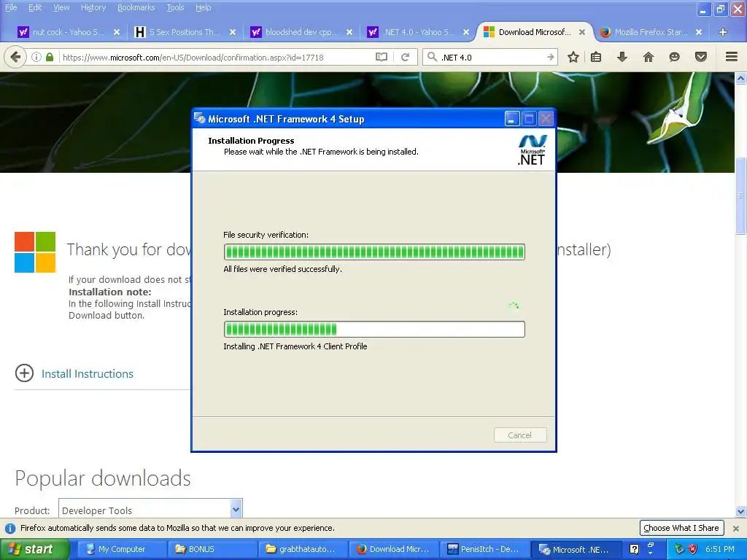Click 'All files were verified successfully.' text
Image resolution: width=747 pixels, height=560 pixels.
point(283,269)
